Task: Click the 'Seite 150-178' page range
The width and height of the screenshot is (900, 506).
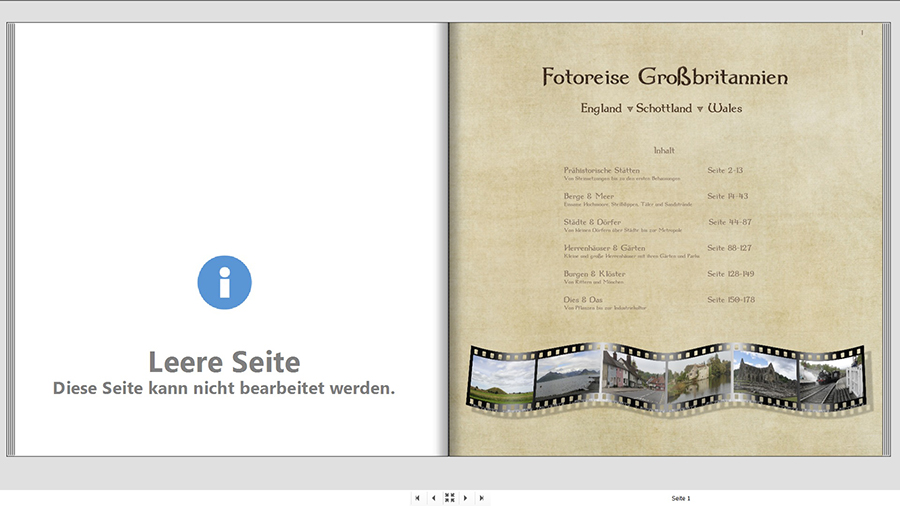Action: pyautogui.click(x=730, y=300)
